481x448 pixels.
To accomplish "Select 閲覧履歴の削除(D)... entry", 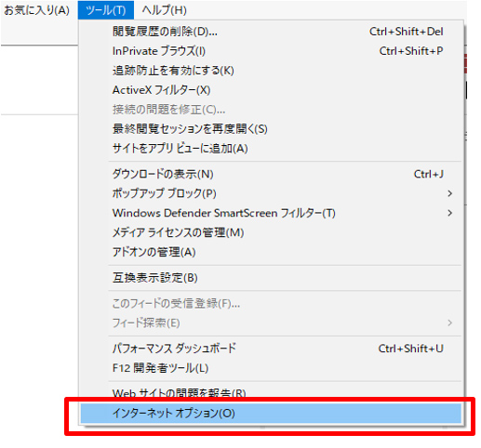I will (x=271, y=32).
